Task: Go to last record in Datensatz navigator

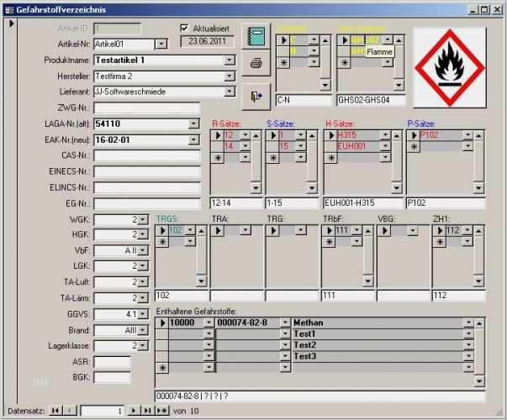Action: pos(147,411)
